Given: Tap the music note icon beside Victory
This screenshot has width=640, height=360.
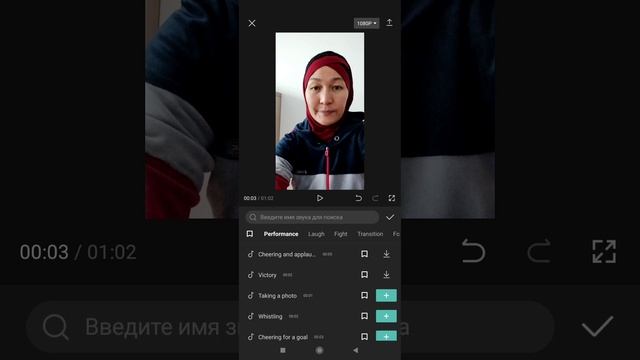Looking at the screenshot, I should (x=251, y=275).
